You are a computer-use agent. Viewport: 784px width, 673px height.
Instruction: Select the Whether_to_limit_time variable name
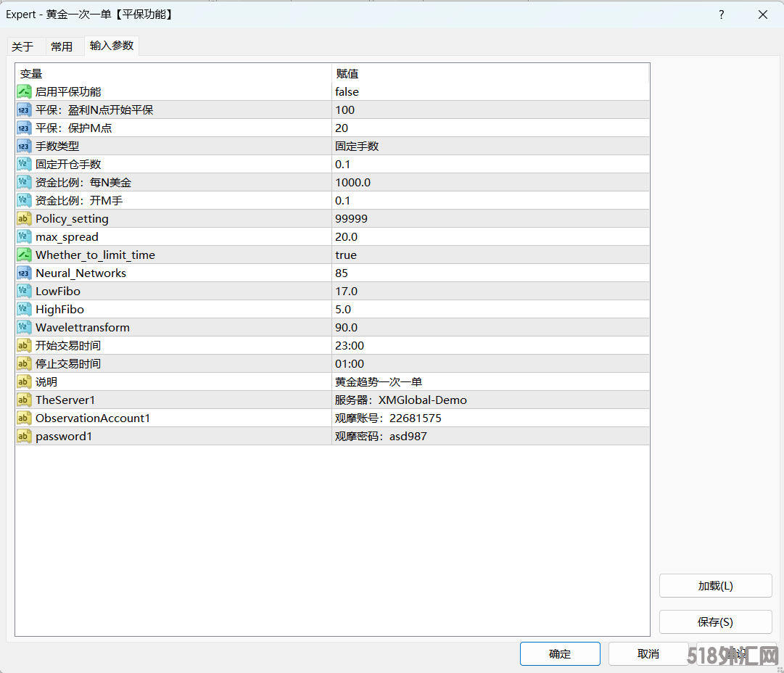point(96,255)
